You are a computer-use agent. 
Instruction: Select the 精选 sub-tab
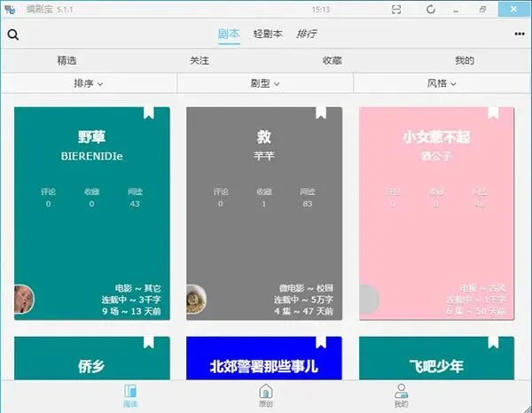coord(66,60)
